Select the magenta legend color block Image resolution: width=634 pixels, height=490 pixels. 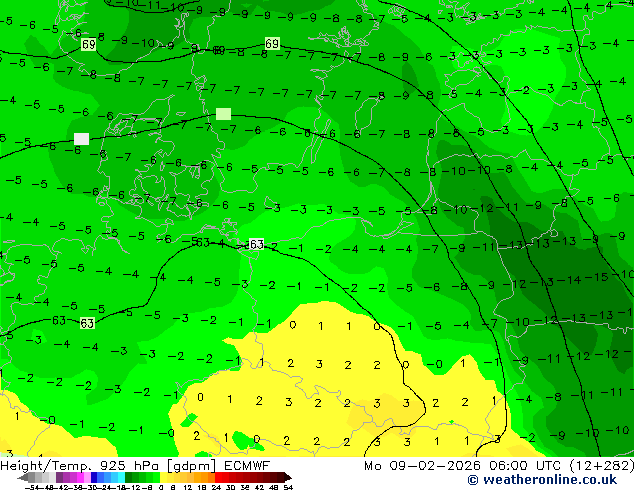coord(80,478)
